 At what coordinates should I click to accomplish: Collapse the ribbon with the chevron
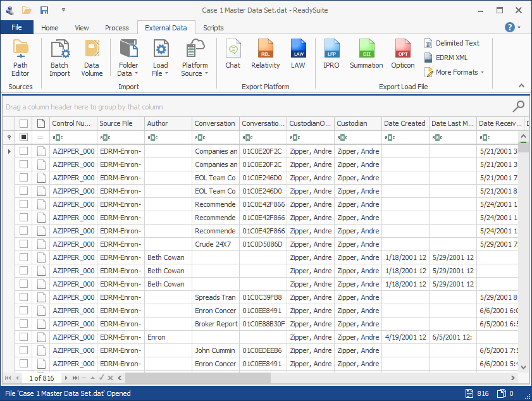521,85
